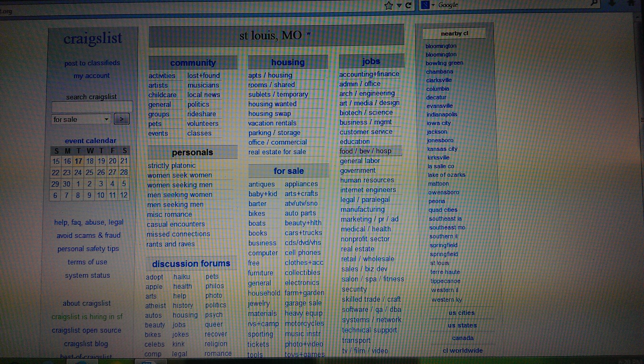This screenshot has width=644, height=364.
Task: Open missed connections personals
Action: coord(178,234)
